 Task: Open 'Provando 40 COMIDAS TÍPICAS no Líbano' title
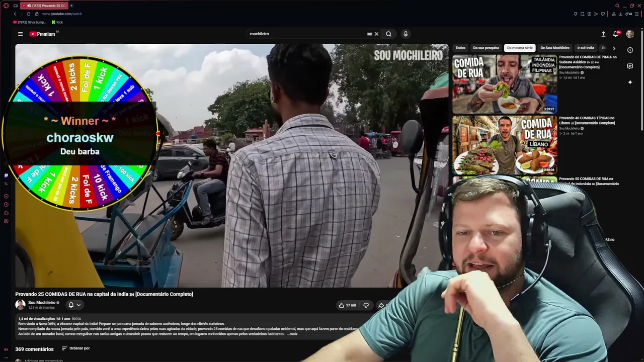point(587,121)
